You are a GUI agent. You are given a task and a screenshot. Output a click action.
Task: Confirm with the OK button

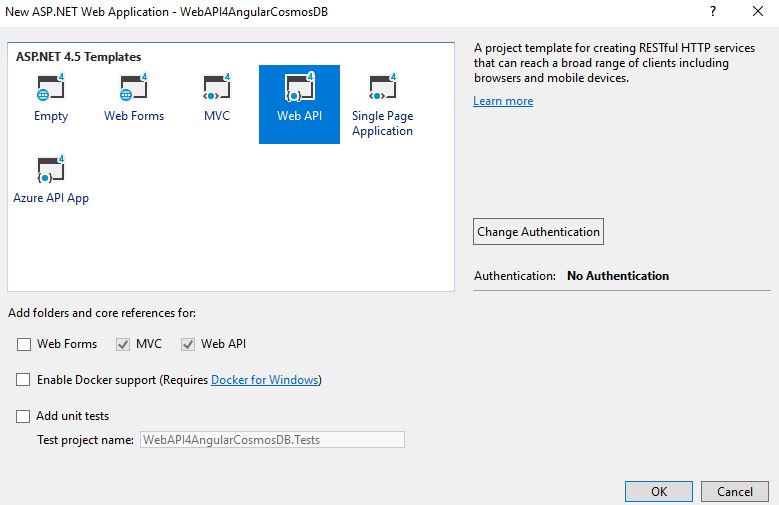[659, 492]
